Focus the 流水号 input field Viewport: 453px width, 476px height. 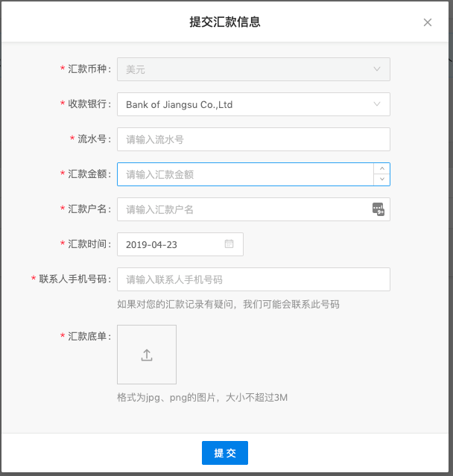pos(253,139)
